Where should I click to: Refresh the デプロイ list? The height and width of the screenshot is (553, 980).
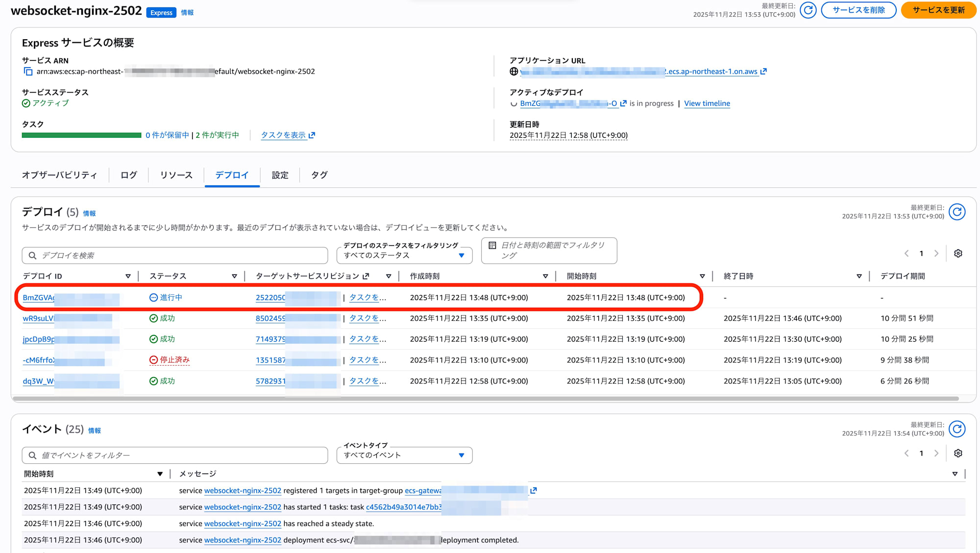[957, 212]
